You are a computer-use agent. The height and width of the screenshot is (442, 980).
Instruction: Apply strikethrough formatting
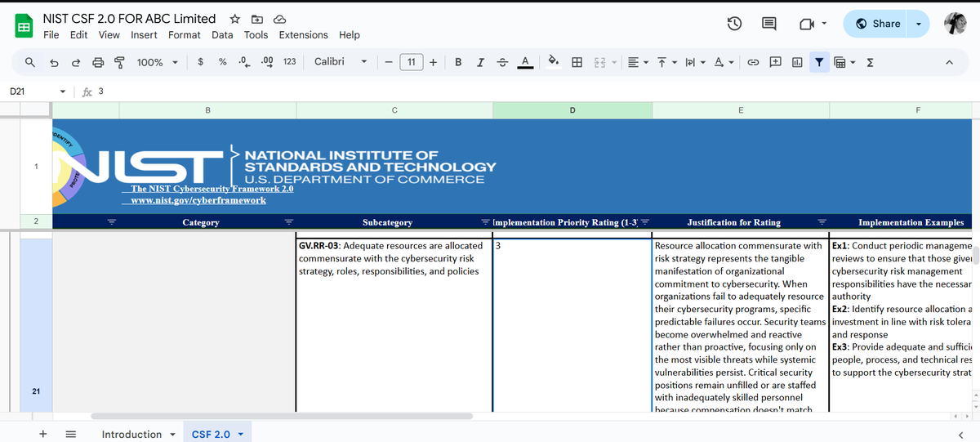pos(503,62)
